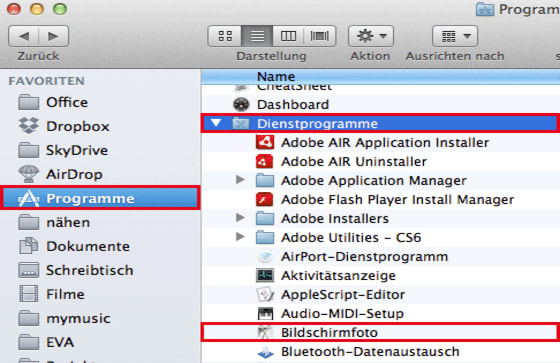Expand Adobe Application Manager folder
This screenshot has height=363, width=560.
coord(240,180)
